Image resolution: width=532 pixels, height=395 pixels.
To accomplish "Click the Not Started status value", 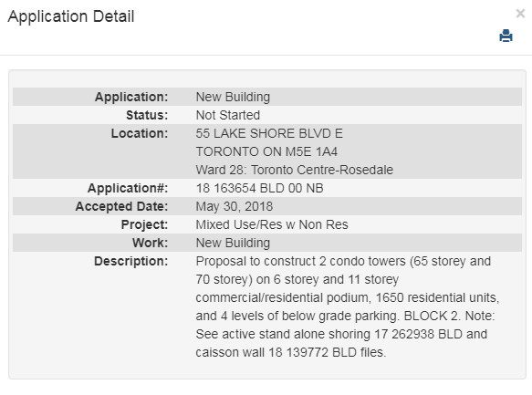I will pos(227,115).
